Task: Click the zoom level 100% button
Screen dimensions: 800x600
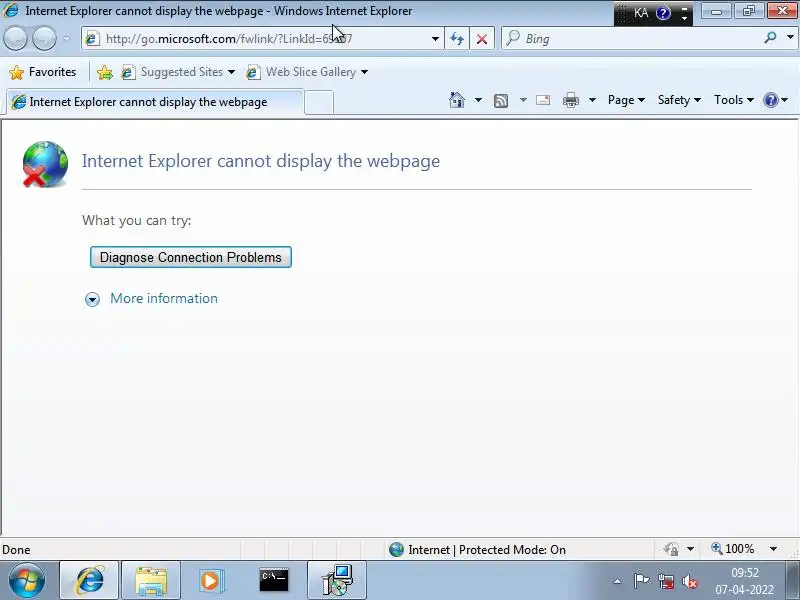Action: pos(733,549)
